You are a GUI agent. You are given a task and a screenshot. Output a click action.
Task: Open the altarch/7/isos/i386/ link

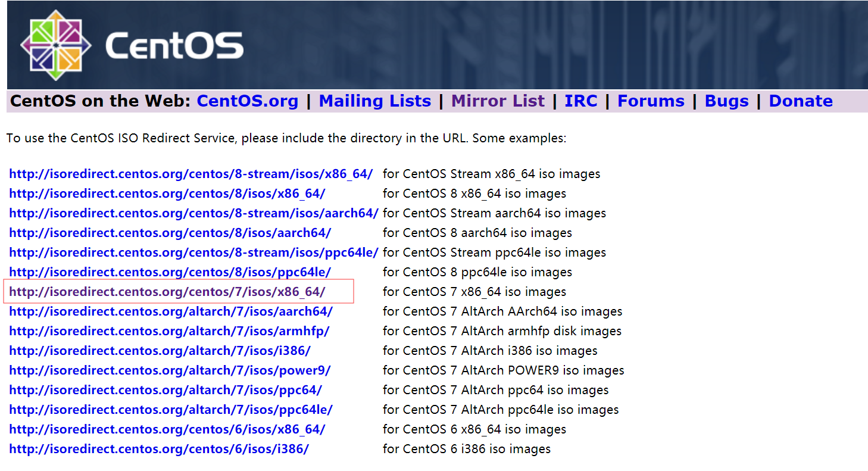pos(160,351)
